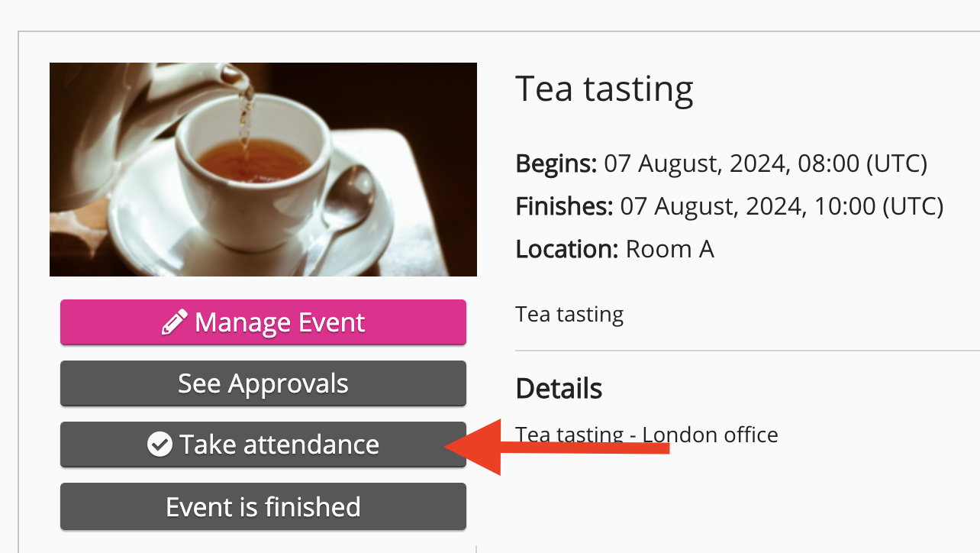
Task: Click the Location label
Action: point(566,249)
